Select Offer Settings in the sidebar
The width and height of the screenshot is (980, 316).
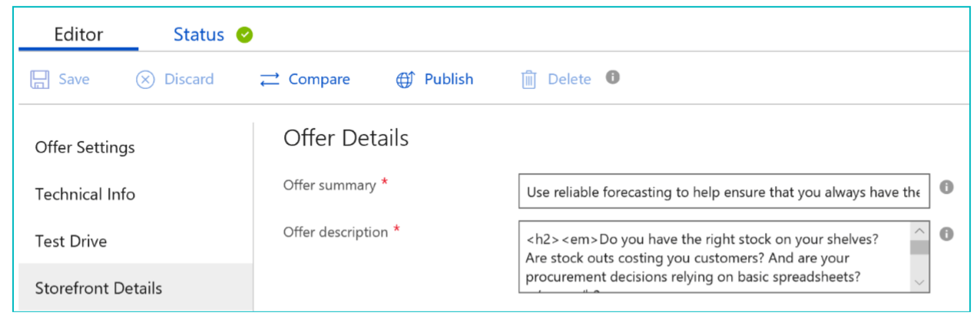[x=85, y=147]
